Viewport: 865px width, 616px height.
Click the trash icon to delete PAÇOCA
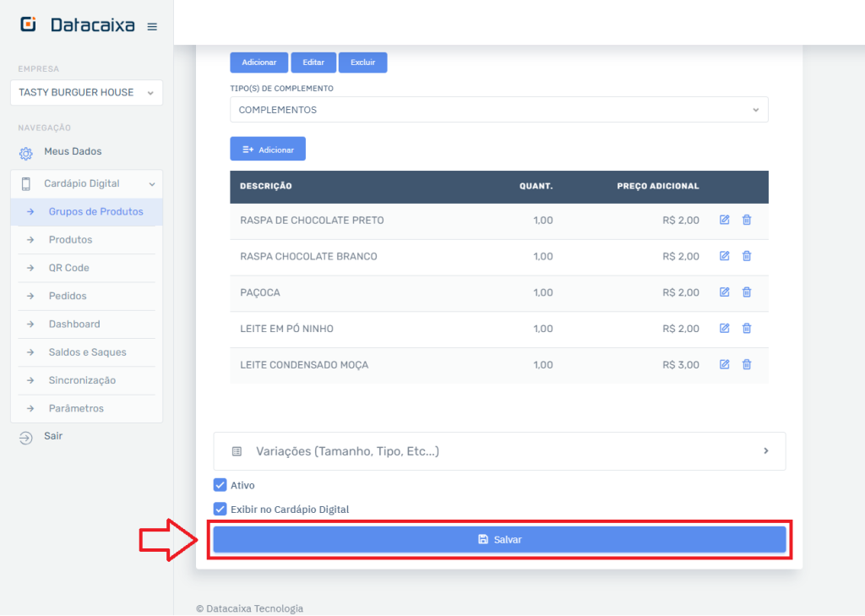point(747,292)
